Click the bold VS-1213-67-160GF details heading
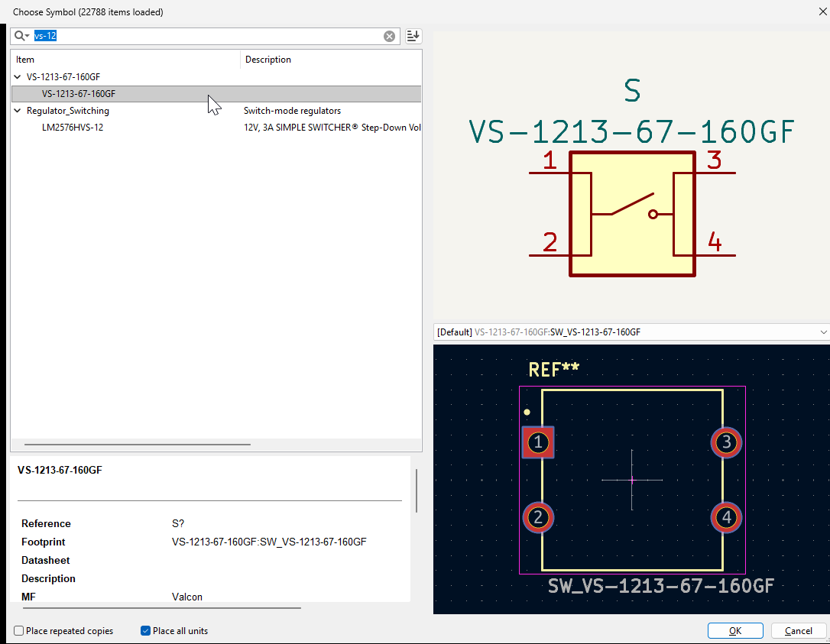This screenshot has height=644, width=830. (60, 470)
